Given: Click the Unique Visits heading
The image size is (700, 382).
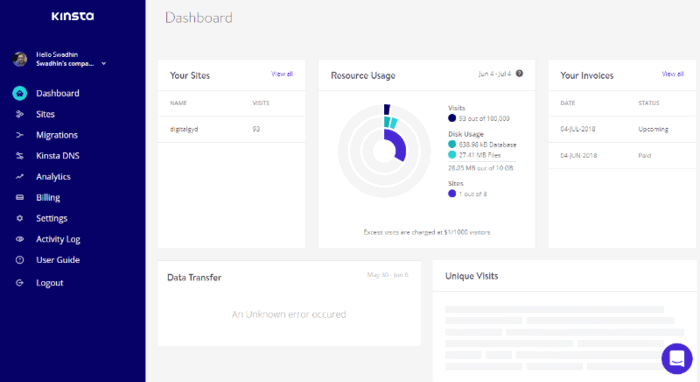Looking at the screenshot, I should click(x=471, y=276).
